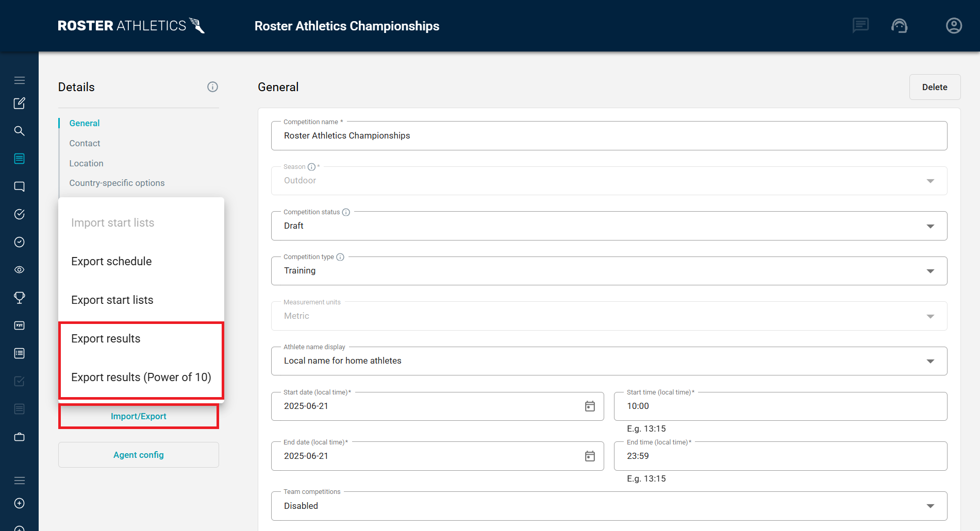The image size is (980, 531).
Task: Click the Delete button
Action: click(x=935, y=87)
